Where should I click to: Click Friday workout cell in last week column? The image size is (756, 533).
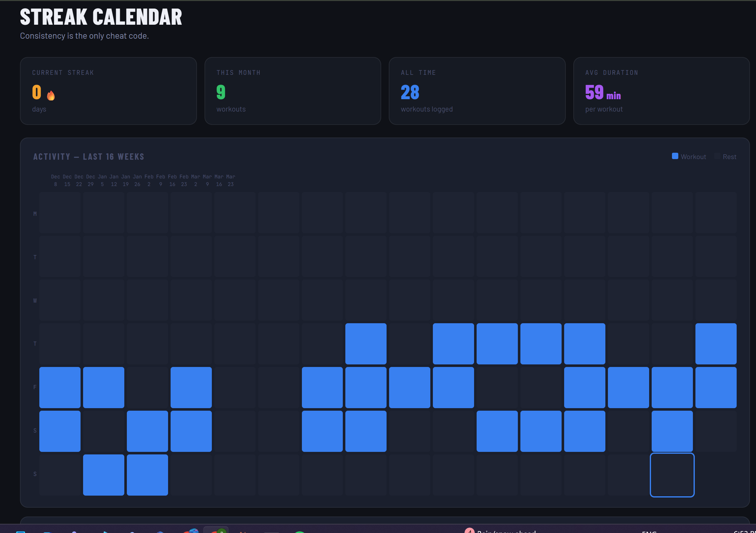tap(715, 387)
